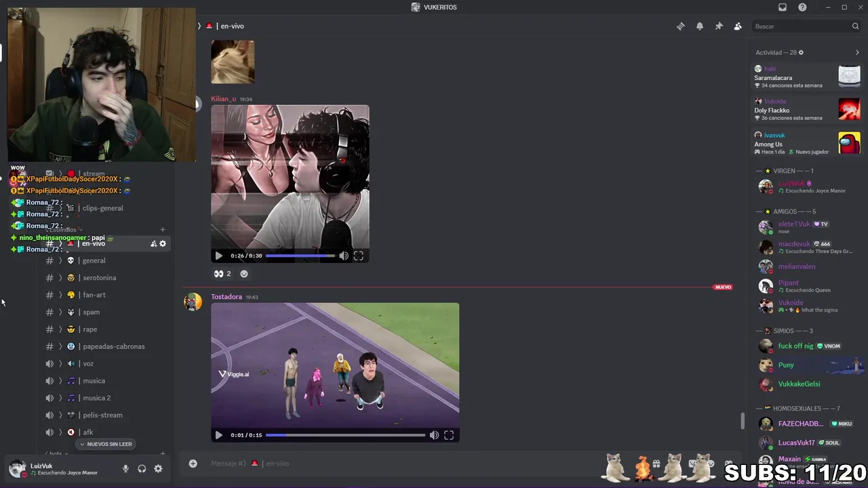Mute Kilian_u's video volume icon
The image size is (868, 488).
tap(344, 256)
